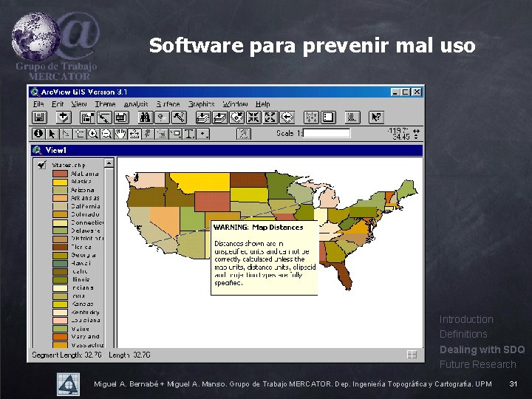Image resolution: width=532 pixels, height=399 pixels.
Task: Select the Pointer arrow tool
Action: (52, 134)
